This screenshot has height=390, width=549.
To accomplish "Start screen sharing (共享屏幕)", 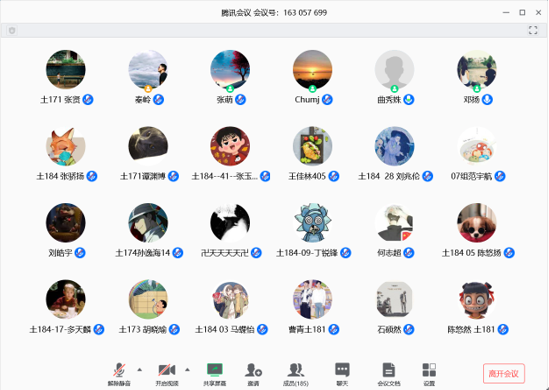I will (x=215, y=374).
